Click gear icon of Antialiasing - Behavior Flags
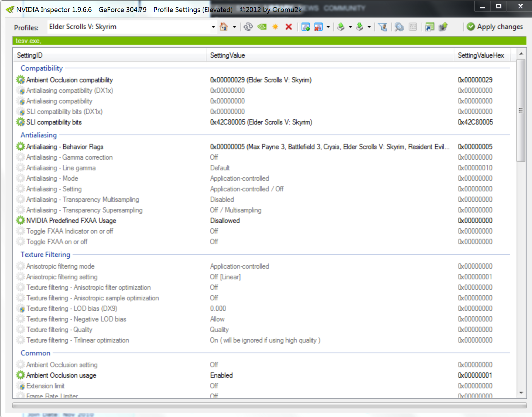This screenshot has width=532, height=417. click(x=20, y=147)
